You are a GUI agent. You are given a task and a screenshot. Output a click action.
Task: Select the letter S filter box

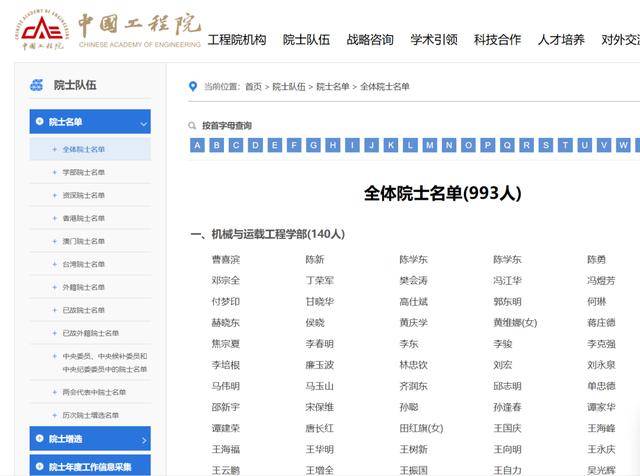click(x=545, y=145)
